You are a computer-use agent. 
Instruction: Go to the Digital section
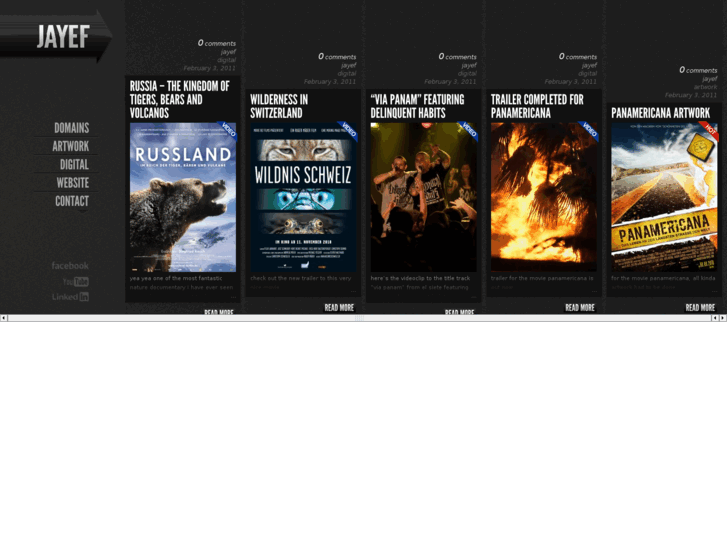[x=74, y=165]
